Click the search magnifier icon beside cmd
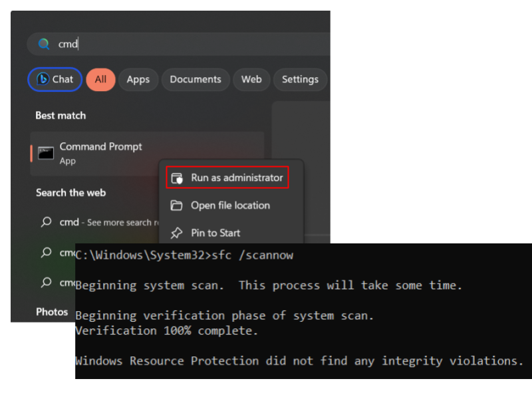This screenshot has width=532, height=399. click(44, 44)
